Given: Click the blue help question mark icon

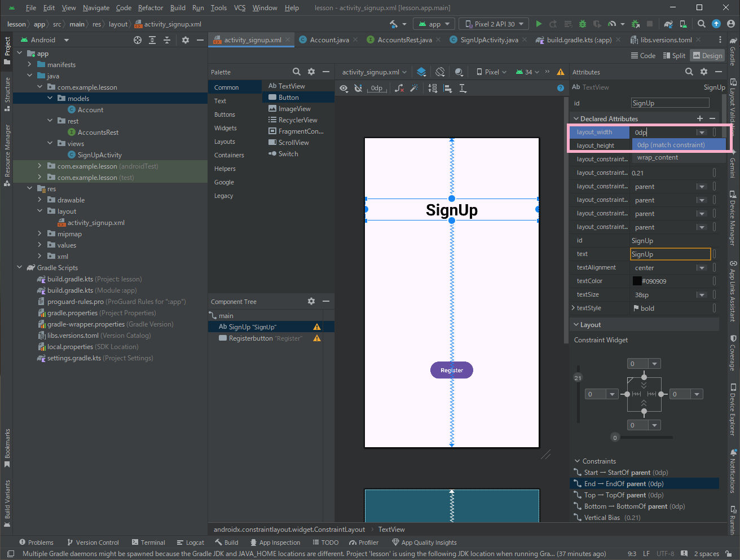Looking at the screenshot, I should [561, 88].
